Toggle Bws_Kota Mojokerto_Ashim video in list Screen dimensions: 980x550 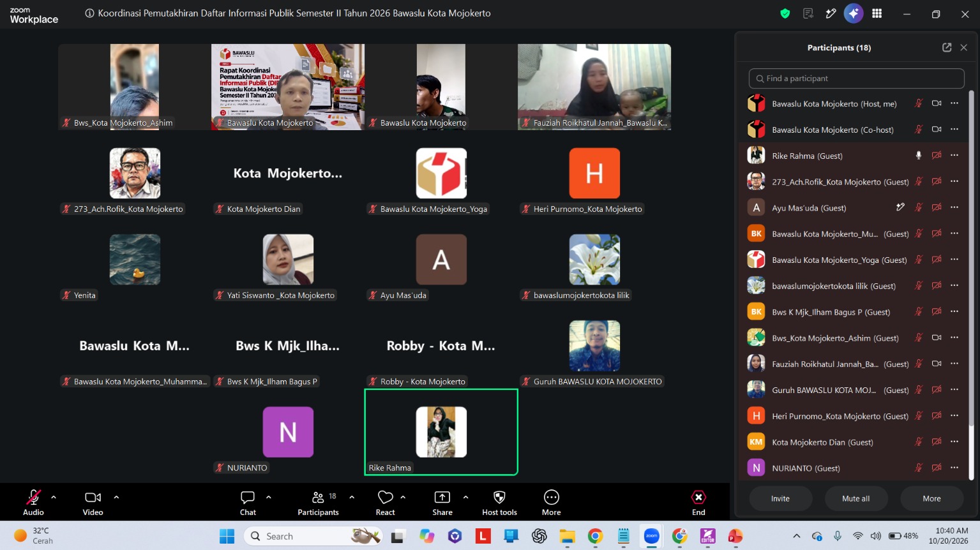point(937,338)
